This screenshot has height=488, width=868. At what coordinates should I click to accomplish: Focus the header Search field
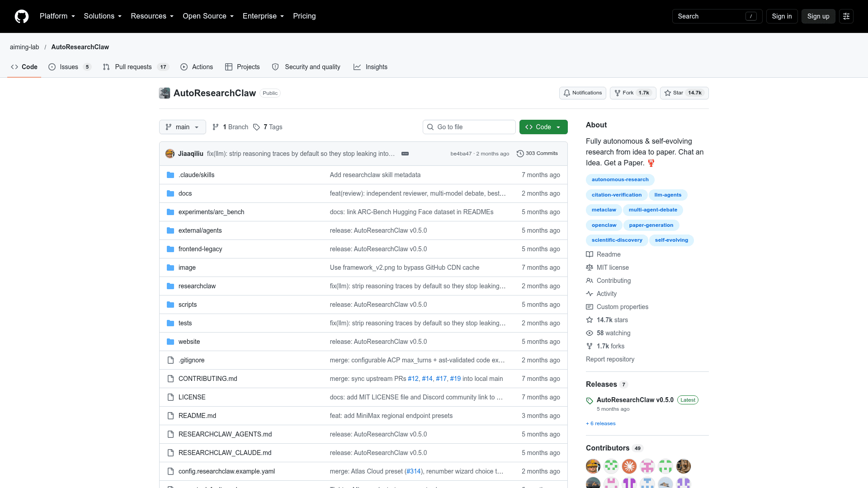click(x=717, y=16)
